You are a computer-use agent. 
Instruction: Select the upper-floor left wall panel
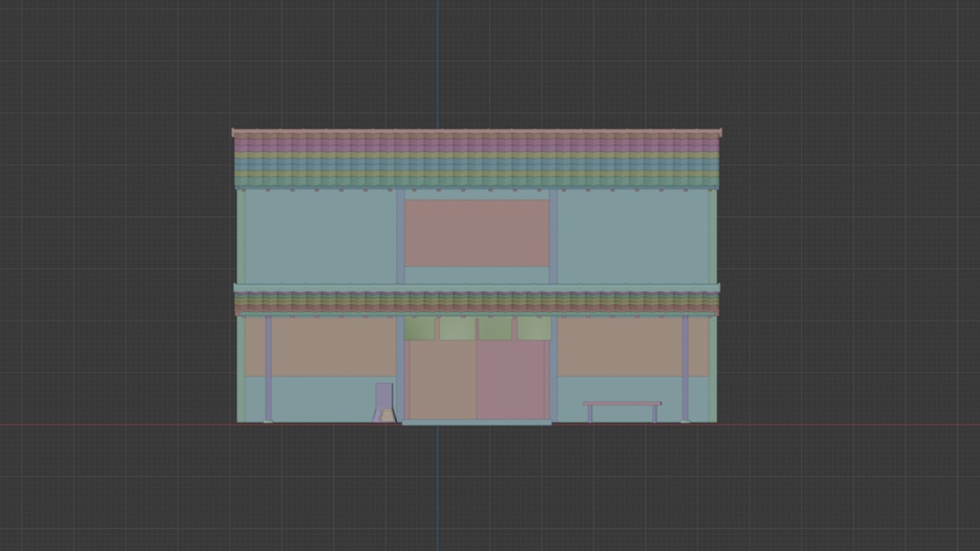[321, 237]
